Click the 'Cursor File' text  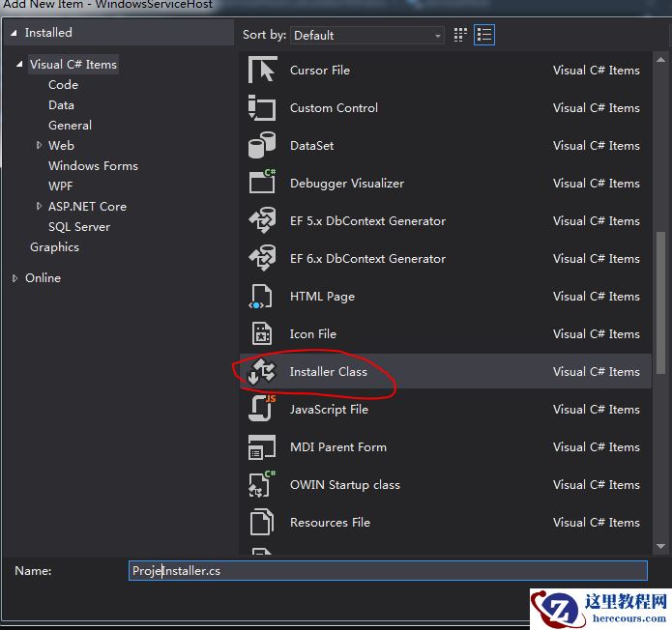click(320, 70)
